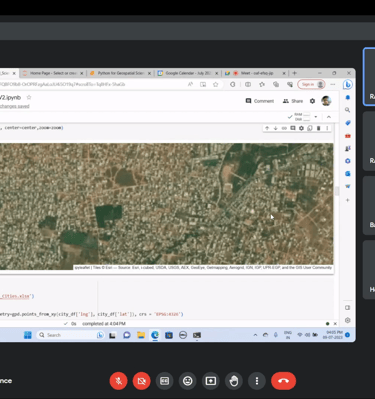The height and width of the screenshot is (399, 375).
Task: Expand runtime connection dropdown arrow
Action: pyautogui.click(x=316, y=117)
